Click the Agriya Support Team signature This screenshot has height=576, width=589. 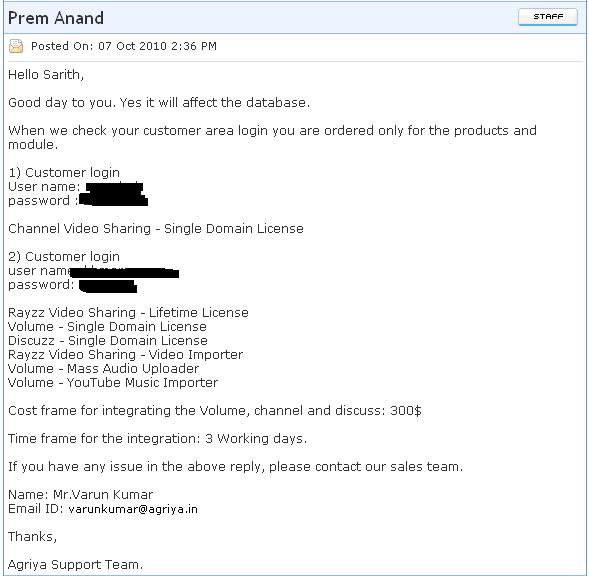76,564
